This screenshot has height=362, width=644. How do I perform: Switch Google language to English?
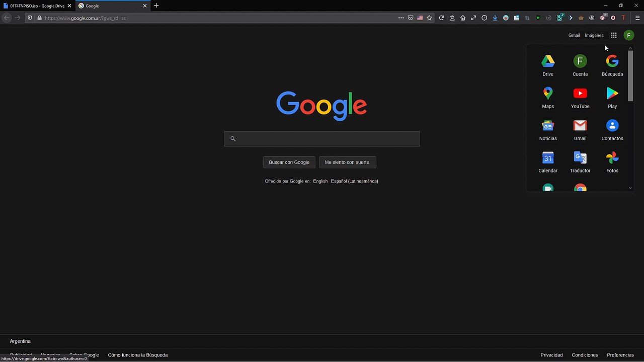pos(320,181)
